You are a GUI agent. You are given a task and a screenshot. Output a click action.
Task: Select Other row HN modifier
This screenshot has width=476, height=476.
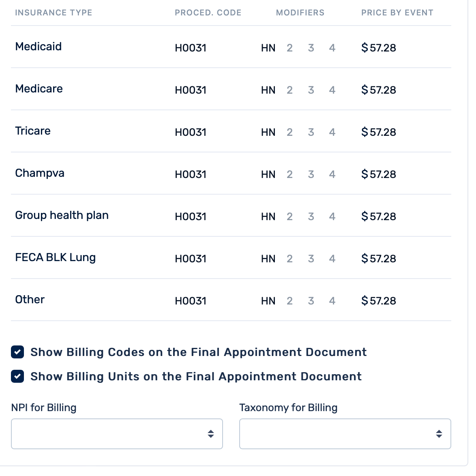pyautogui.click(x=268, y=301)
